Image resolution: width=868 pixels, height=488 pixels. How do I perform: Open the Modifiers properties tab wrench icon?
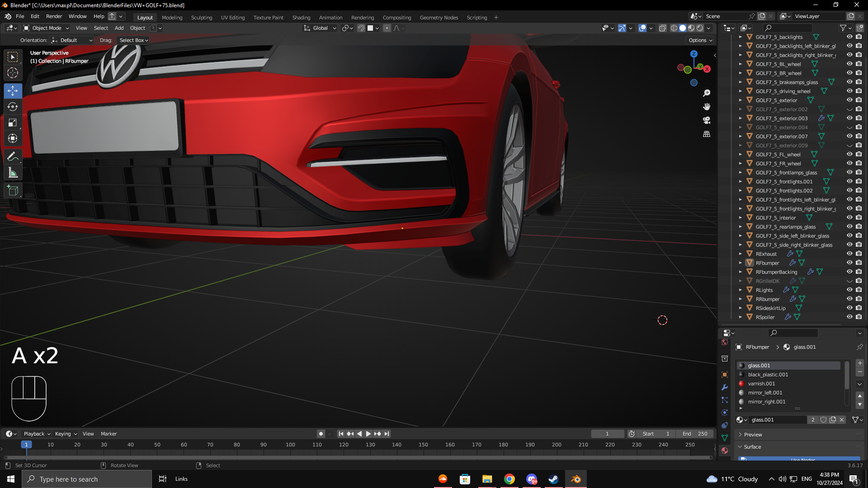point(725,387)
